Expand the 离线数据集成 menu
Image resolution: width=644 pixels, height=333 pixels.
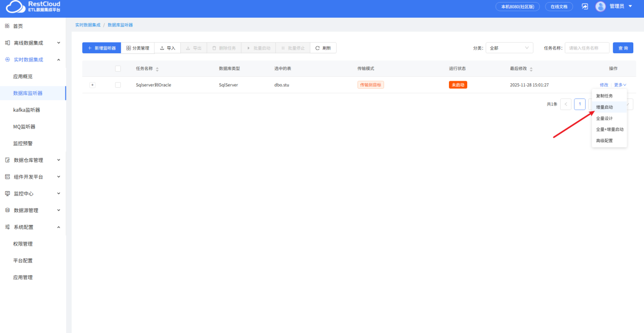pos(33,43)
